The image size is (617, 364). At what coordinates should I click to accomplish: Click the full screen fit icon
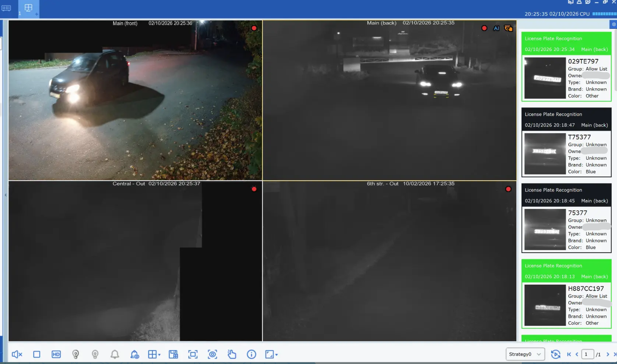pos(193,354)
